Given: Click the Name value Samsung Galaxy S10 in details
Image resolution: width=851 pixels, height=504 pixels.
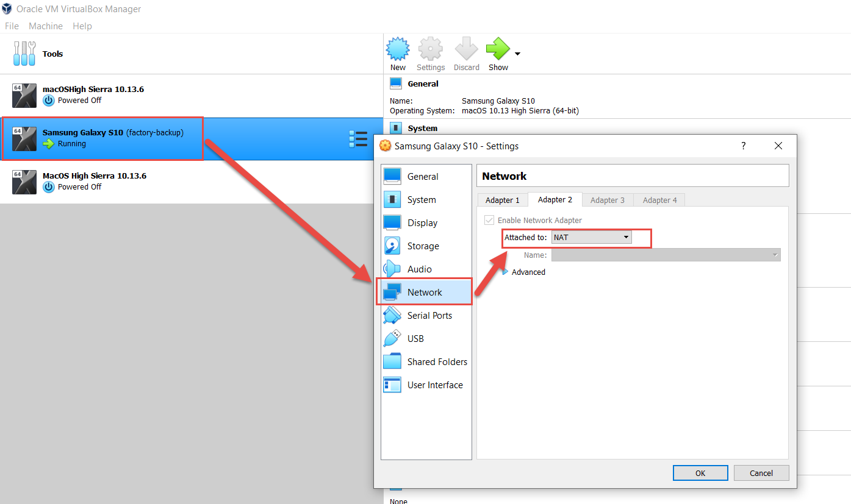Looking at the screenshot, I should (498, 101).
